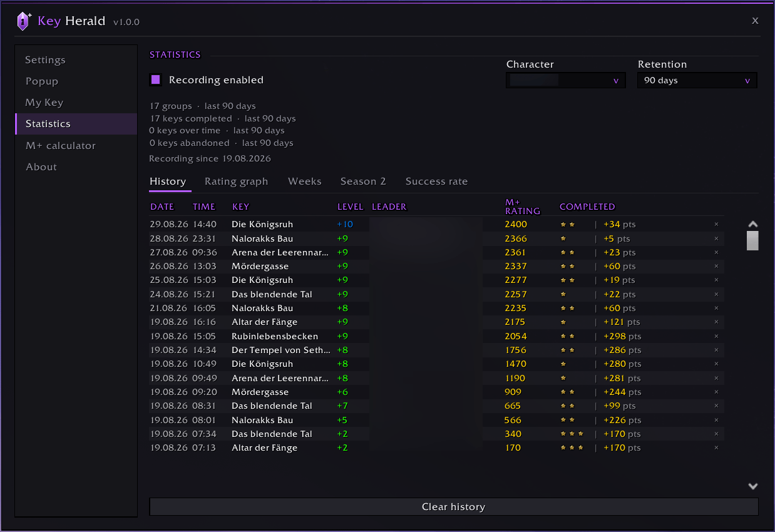Remove the 08:31 Das blendende Tal row
Screen dimensions: 775x532
[716, 406]
